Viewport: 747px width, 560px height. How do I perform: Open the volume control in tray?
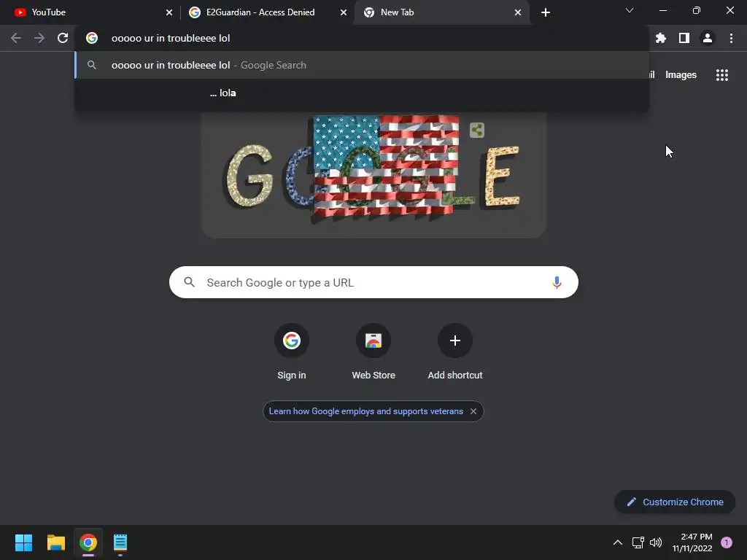tap(656, 542)
